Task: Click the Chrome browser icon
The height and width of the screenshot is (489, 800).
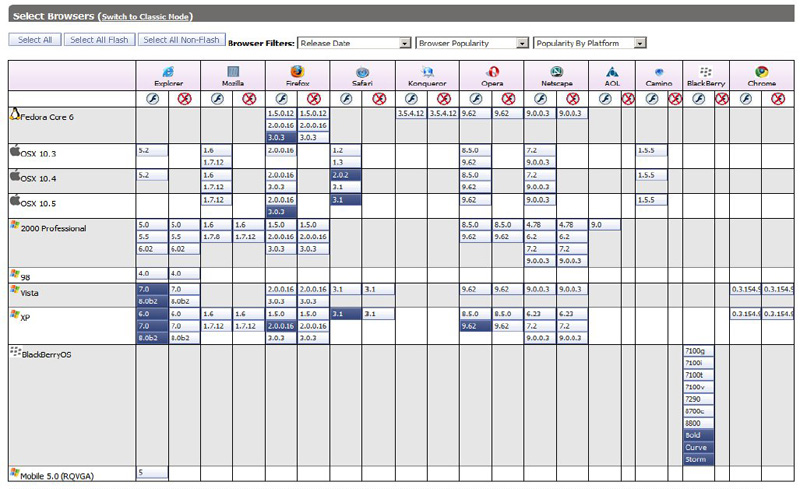Action: point(762,71)
